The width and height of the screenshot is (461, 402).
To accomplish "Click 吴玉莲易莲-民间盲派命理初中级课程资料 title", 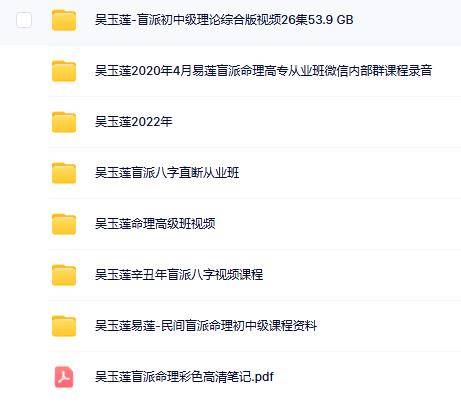I will coord(206,326).
